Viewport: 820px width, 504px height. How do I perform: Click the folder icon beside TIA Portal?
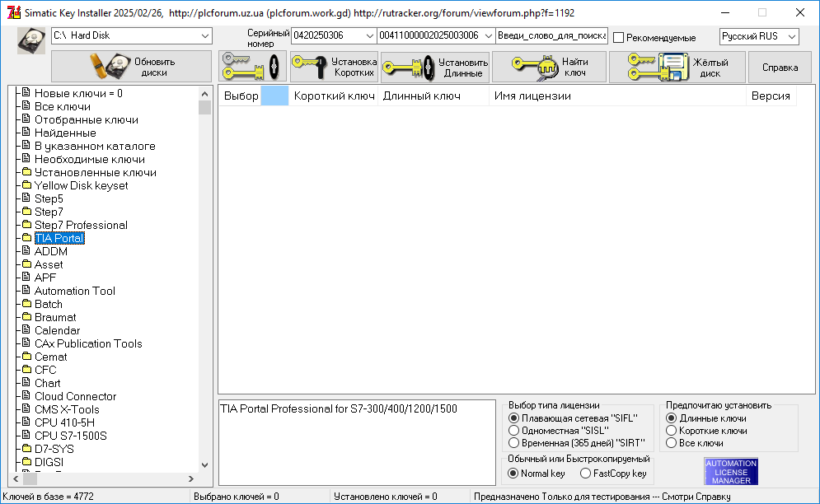coord(26,238)
